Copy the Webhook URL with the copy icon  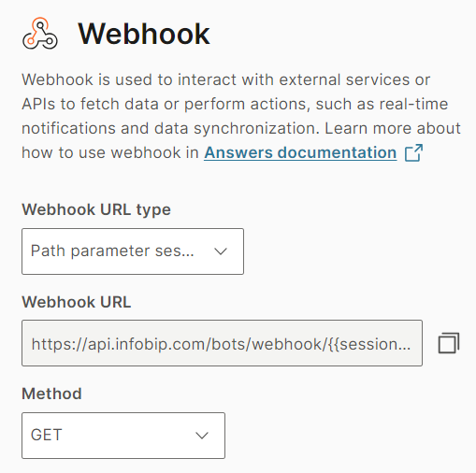pos(449,343)
